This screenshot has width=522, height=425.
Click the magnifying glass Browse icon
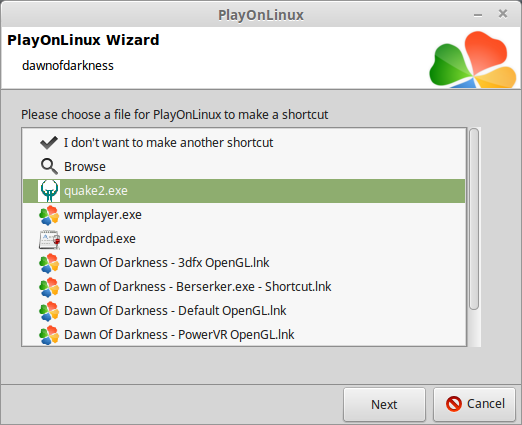(x=49, y=166)
